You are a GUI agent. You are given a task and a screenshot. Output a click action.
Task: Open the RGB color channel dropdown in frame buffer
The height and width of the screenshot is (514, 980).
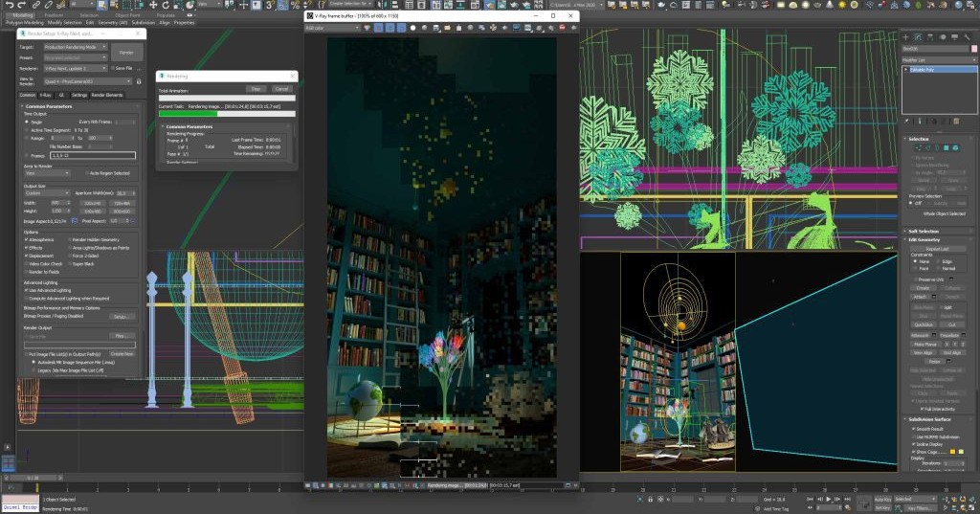pyautogui.click(x=332, y=28)
